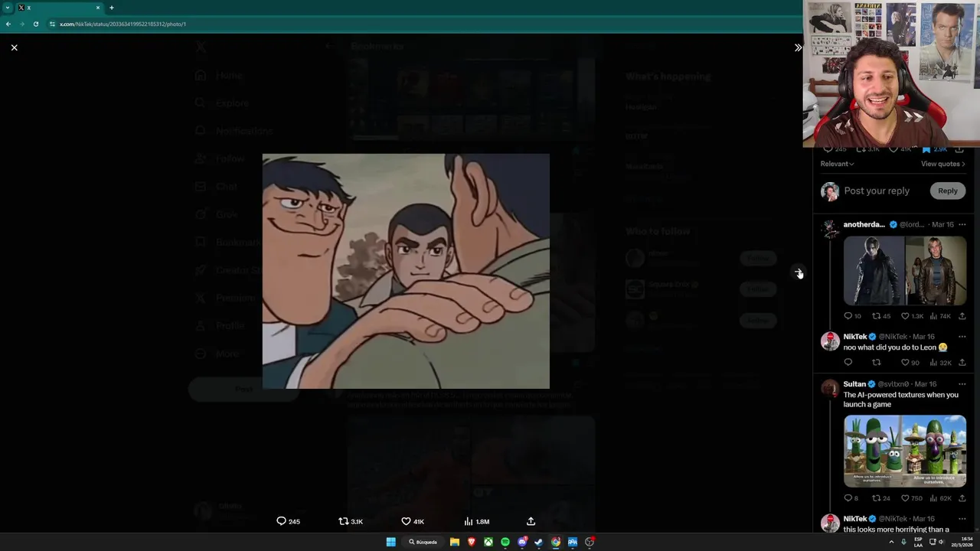
Task: Share the noo what did you do reply
Action: tap(962, 363)
